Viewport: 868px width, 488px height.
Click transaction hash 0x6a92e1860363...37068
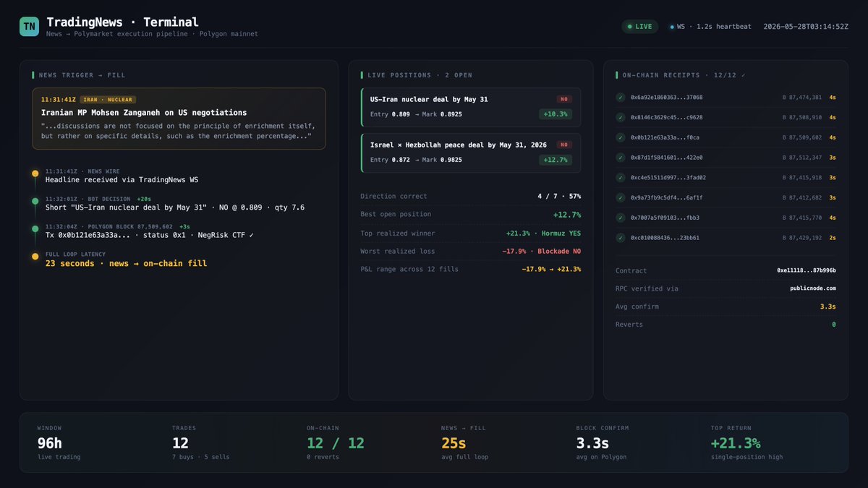pos(666,97)
